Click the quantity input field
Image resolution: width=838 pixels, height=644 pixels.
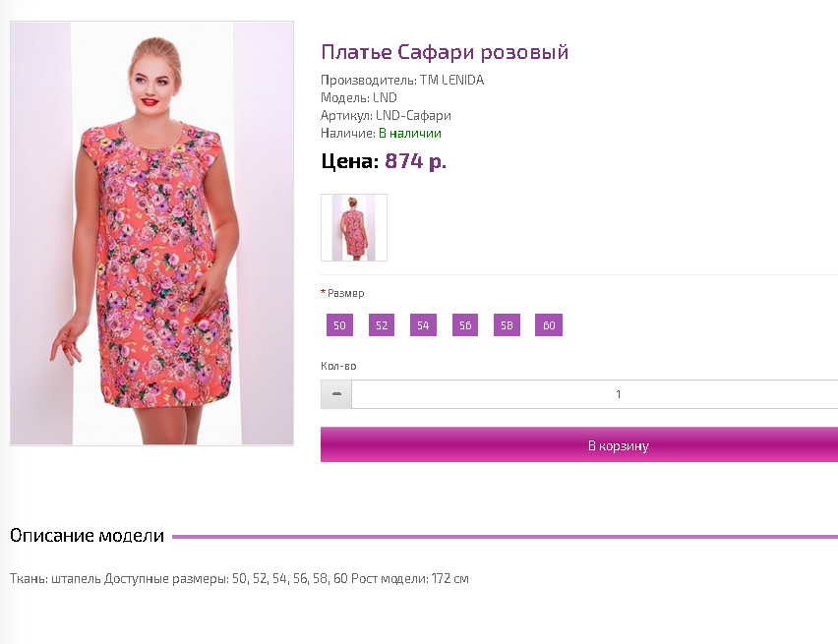click(595, 394)
